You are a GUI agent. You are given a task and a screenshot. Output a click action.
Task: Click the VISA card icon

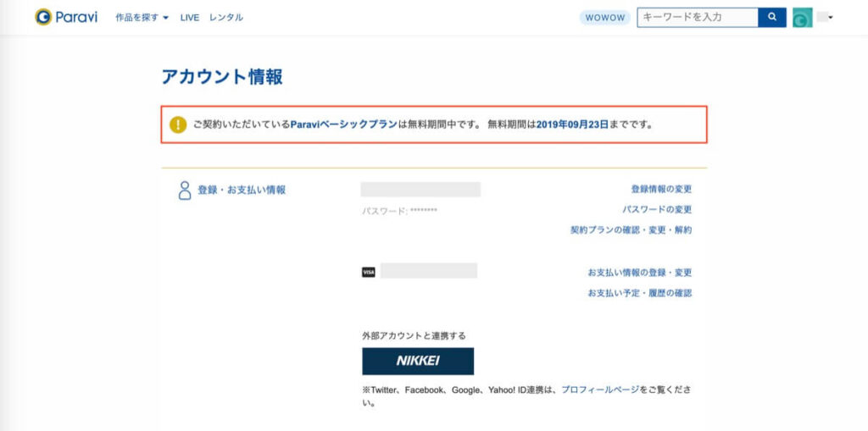(368, 272)
